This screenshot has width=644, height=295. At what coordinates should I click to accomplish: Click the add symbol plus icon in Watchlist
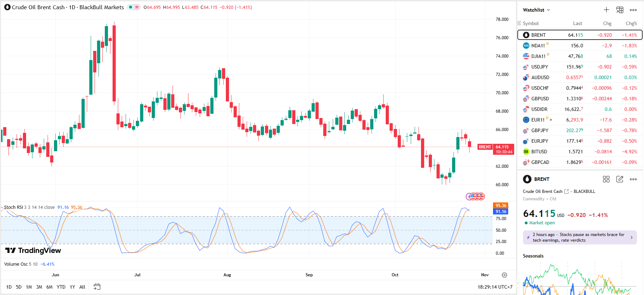(606, 10)
